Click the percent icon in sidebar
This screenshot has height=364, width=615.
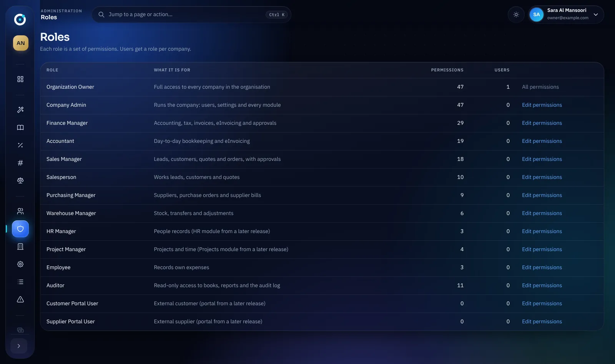point(20,145)
